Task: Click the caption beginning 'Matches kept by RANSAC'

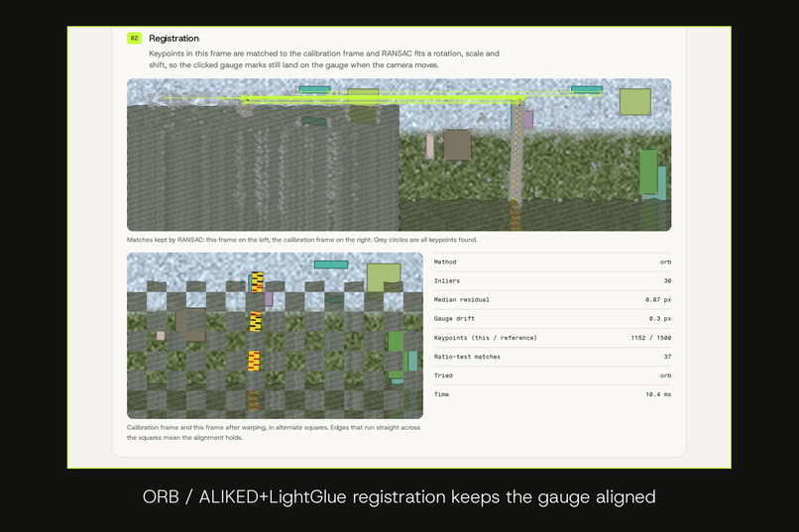Action: click(x=301, y=240)
